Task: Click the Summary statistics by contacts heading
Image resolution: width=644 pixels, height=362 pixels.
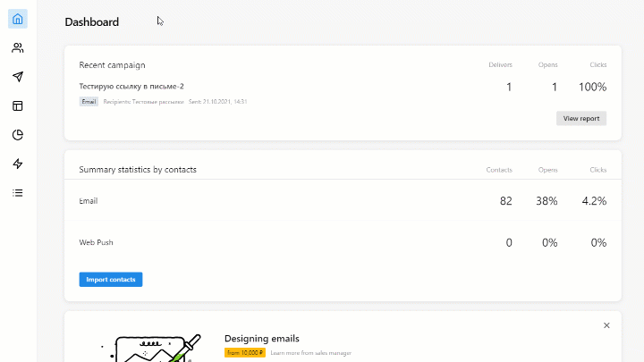Action: 138,170
